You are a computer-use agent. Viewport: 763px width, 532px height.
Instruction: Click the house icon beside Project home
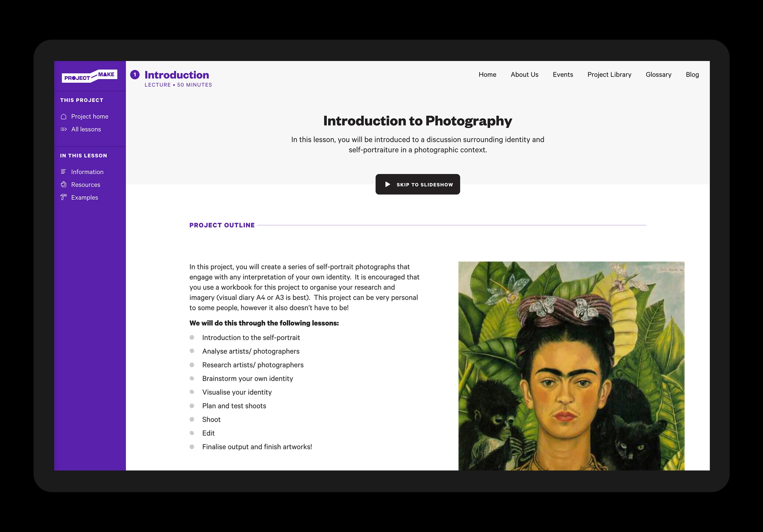click(x=63, y=116)
